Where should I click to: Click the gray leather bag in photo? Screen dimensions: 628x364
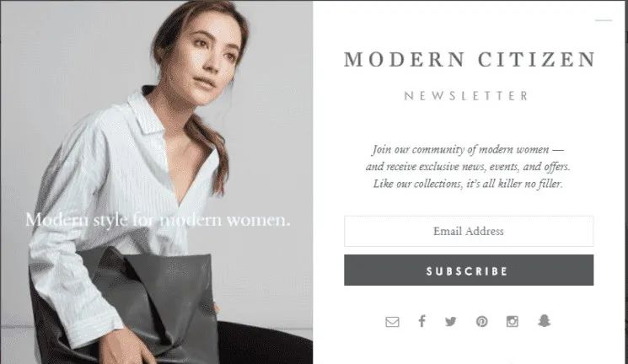pos(132,297)
